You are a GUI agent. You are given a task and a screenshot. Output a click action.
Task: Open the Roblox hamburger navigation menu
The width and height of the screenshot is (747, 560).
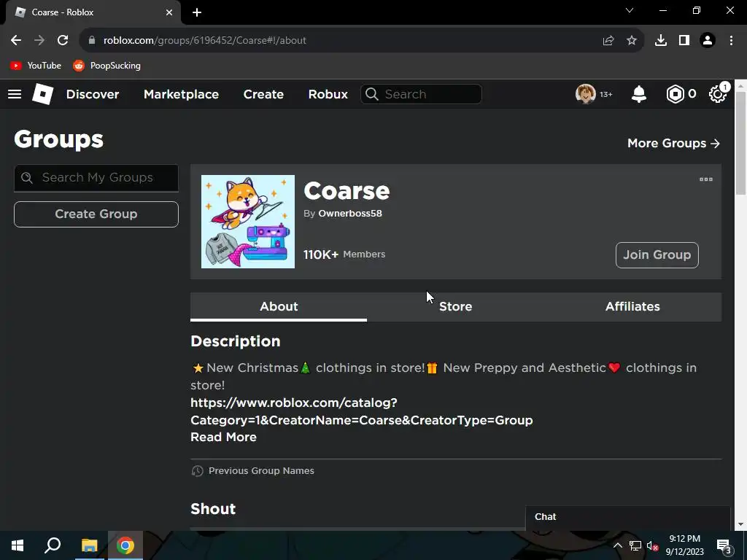point(15,94)
